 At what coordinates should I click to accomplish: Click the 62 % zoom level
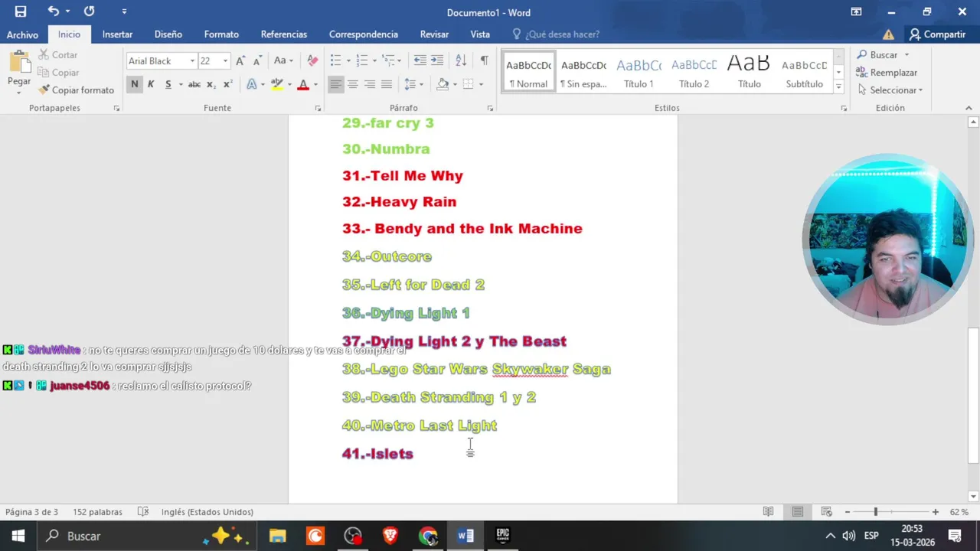coord(959,512)
